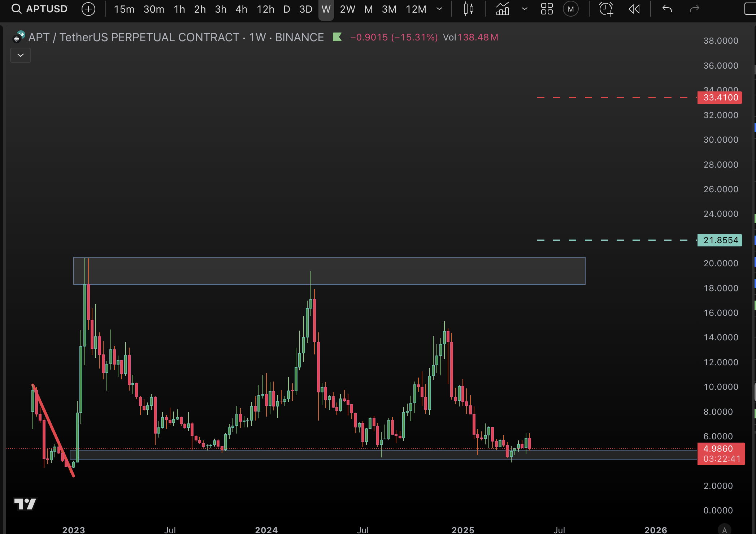
Task: Open the Indicators panel
Action: point(502,9)
